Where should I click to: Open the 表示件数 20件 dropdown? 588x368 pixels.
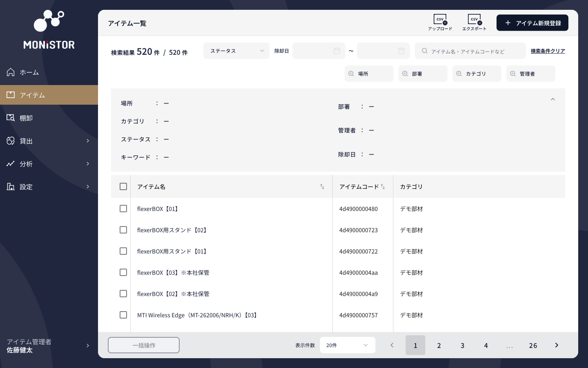[x=347, y=345]
